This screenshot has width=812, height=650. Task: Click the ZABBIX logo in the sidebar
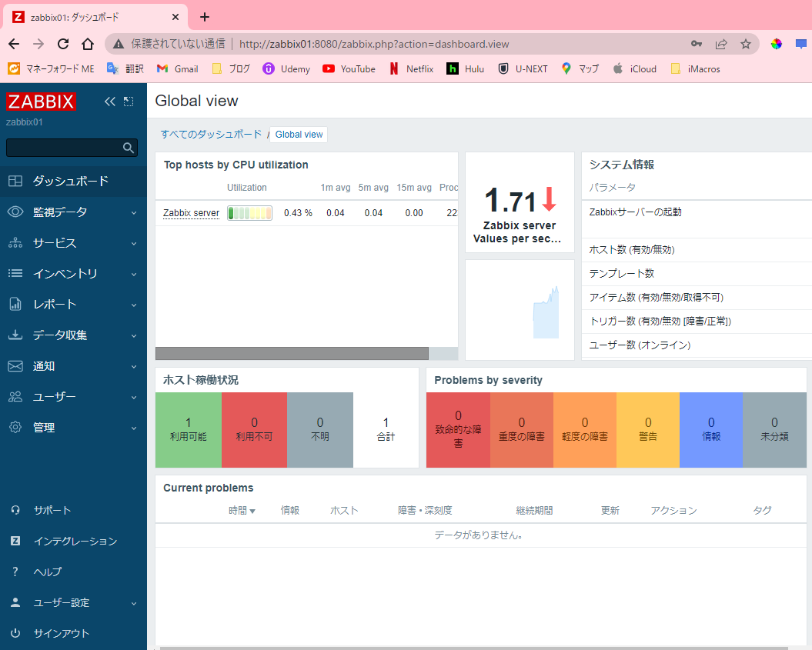(x=41, y=101)
